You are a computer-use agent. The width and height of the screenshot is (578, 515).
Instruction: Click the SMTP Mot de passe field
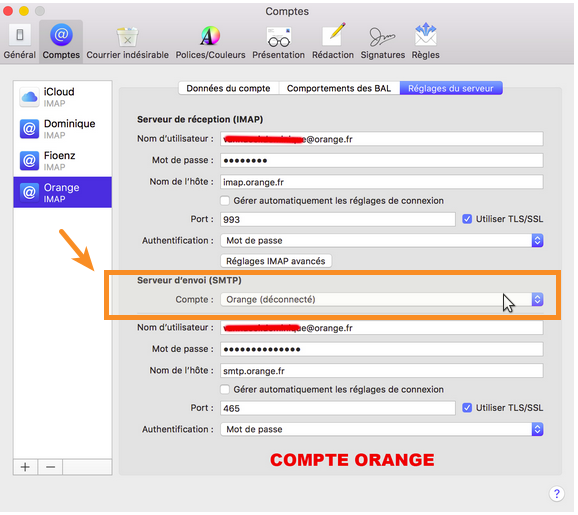point(382,349)
